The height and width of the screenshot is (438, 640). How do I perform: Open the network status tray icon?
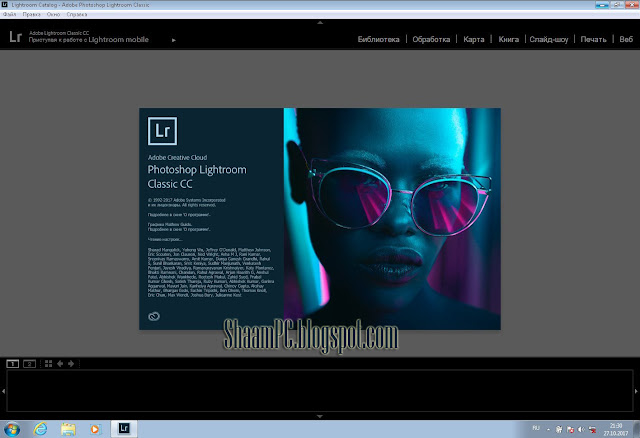pos(592,429)
